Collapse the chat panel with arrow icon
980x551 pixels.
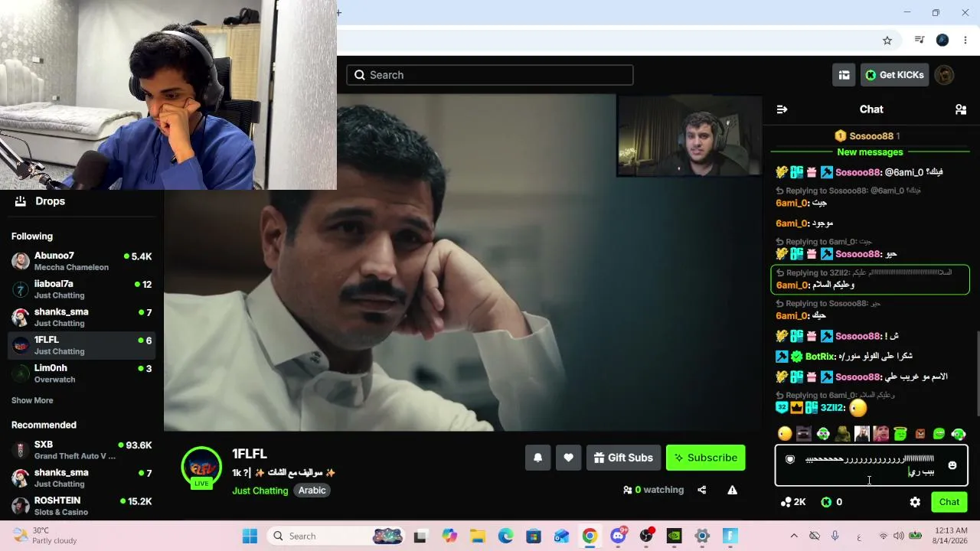point(782,109)
